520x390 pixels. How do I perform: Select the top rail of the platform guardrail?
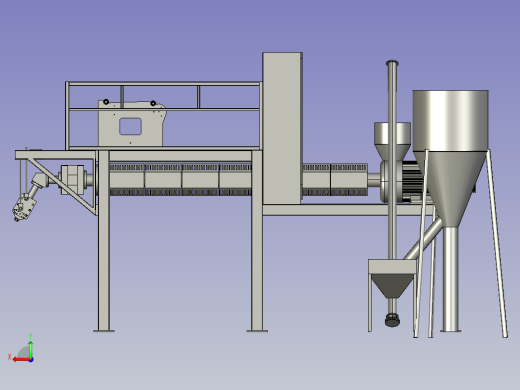[x=163, y=84]
